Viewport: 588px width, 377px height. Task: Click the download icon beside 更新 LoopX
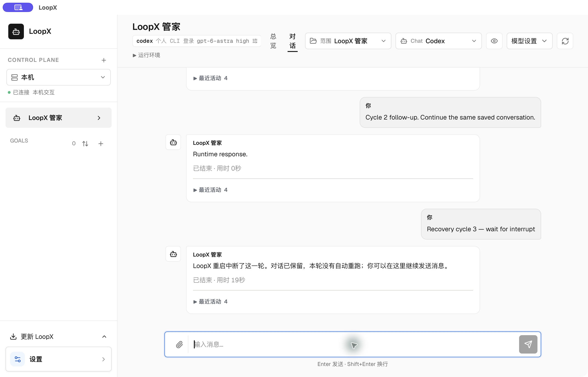tap(13, 337)
